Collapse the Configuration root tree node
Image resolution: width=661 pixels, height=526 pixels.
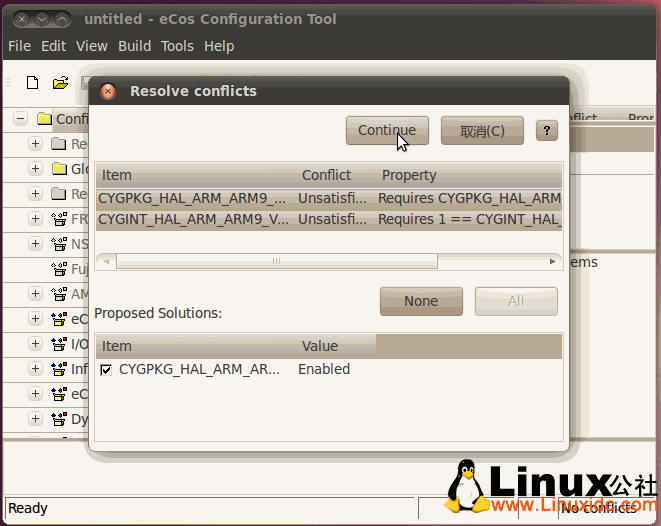point(20,119)
